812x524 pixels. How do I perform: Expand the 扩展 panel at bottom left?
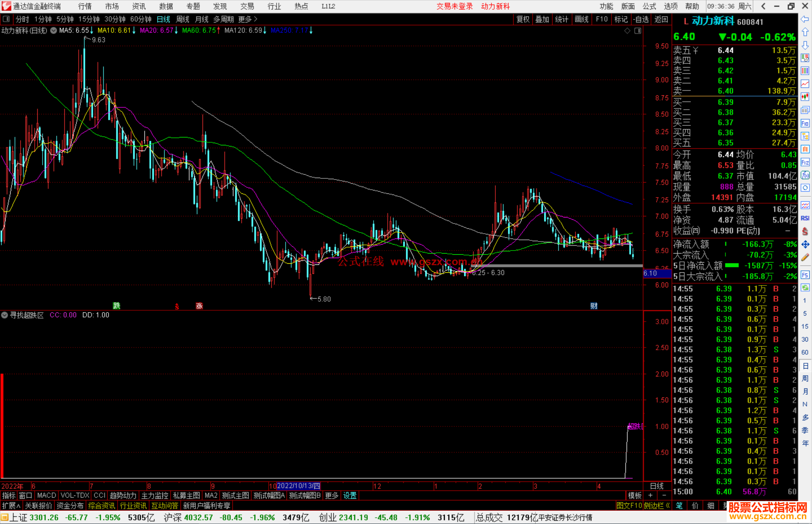[x=11, y=506]
